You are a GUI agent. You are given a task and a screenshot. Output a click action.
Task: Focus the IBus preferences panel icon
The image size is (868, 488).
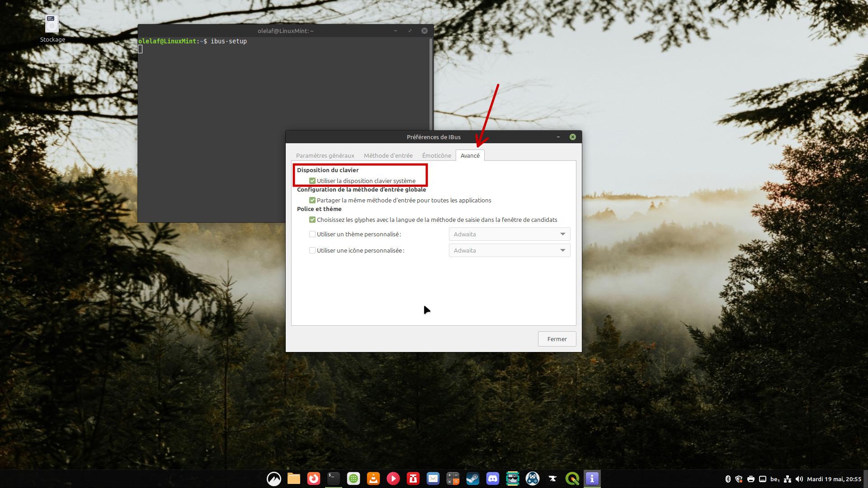pos(592,479)
